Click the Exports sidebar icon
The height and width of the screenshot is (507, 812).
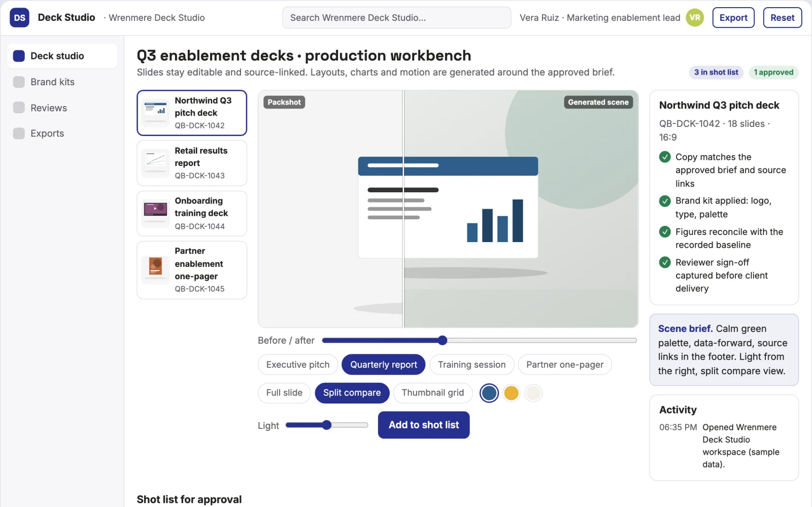(x=19, y=133)
